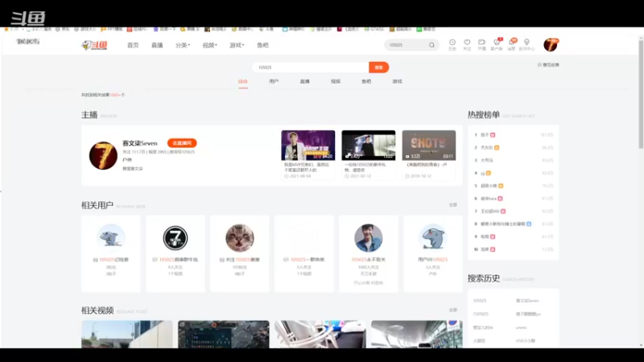Click the 赛文柒Seven streamer name

coord(139,143)
